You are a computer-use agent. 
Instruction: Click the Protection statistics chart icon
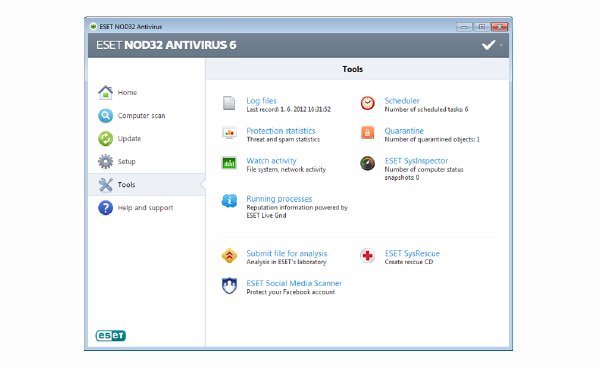click(229, 133)
